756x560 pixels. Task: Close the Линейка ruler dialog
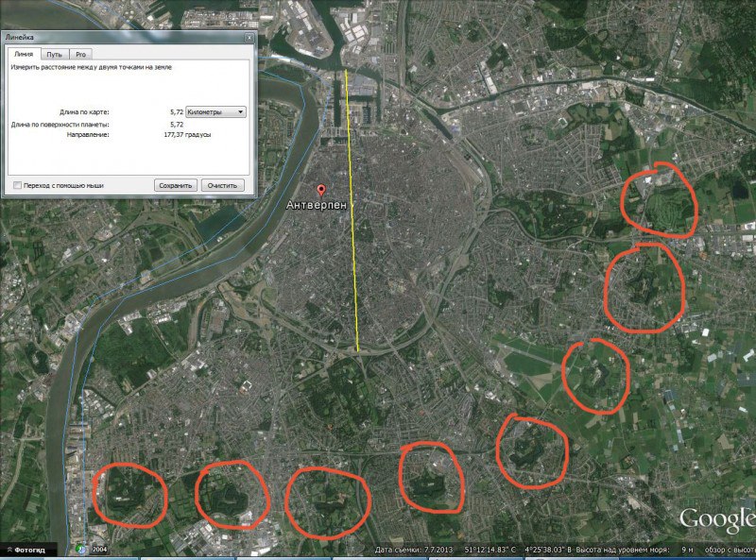click(x=249, y=36)
